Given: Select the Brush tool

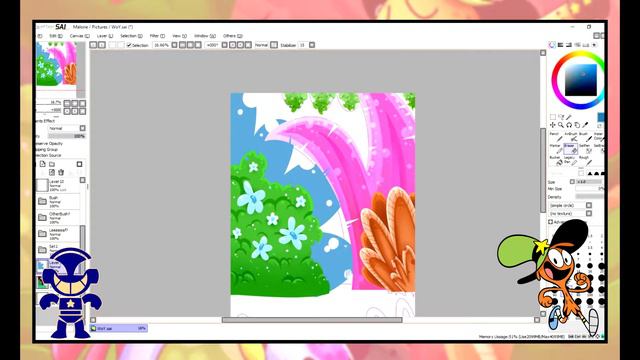Looking at the screenshot, I should coord(585,137).
